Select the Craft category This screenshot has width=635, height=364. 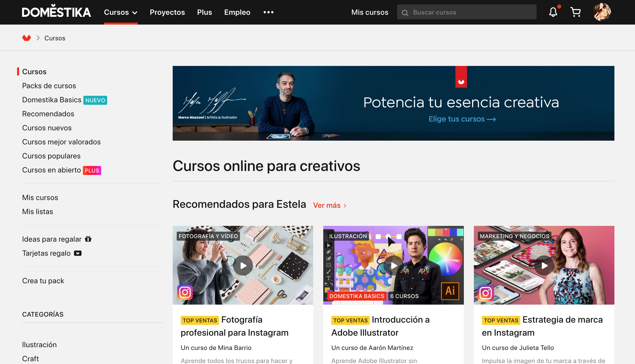tap(30, 359)
